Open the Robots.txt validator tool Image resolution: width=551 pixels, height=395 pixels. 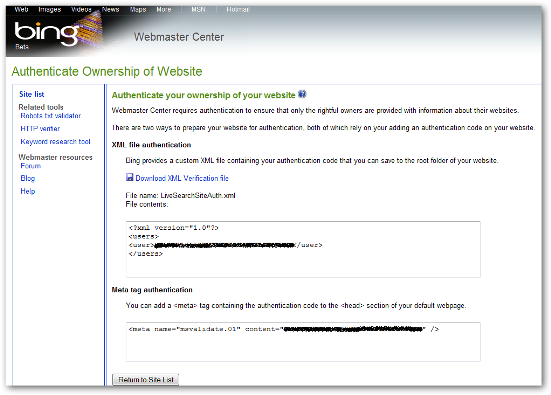coord(51,116)
